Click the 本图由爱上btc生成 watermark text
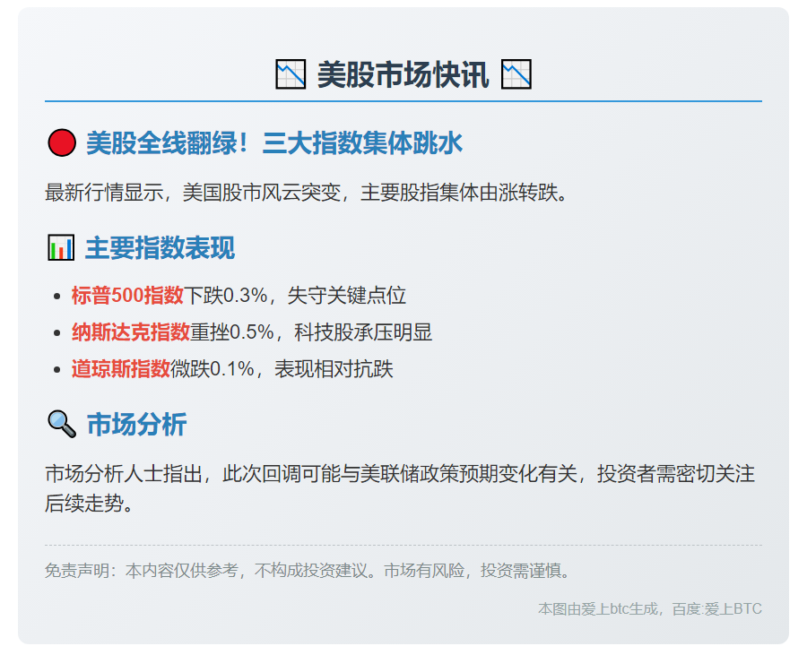The height and width of the screenshot is (672, 807). [x=649, y=609]
